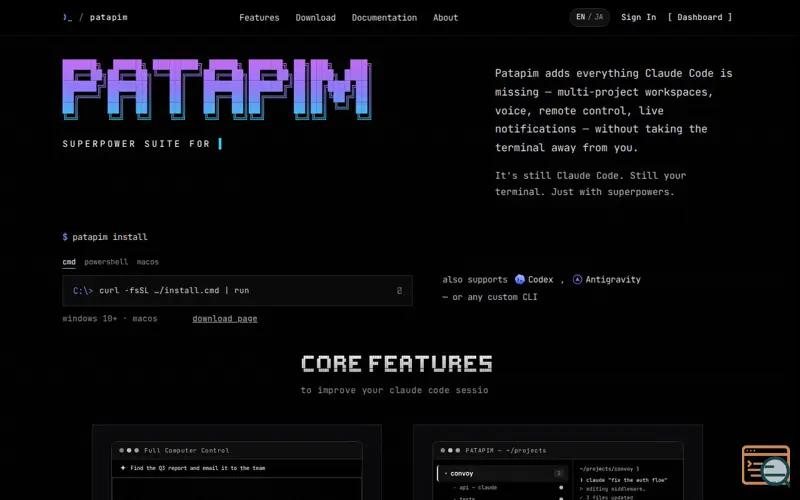Click the Find the Q3 report prompt
Viewport: 800px width, 500px height.
197,468
